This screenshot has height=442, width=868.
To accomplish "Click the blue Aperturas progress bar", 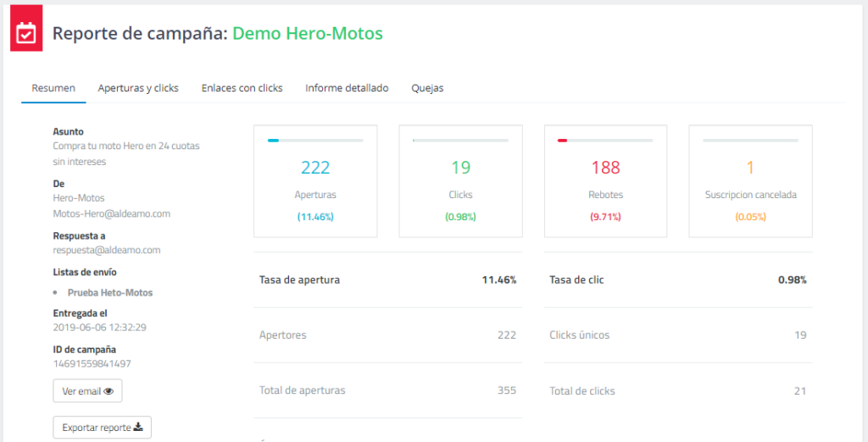I will tap(315, 141).
